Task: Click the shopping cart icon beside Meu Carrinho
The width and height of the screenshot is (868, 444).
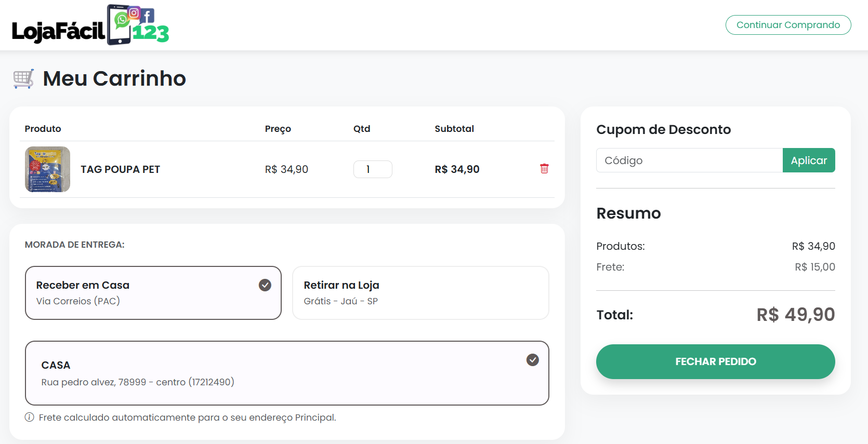Action: tap(23, 79)
